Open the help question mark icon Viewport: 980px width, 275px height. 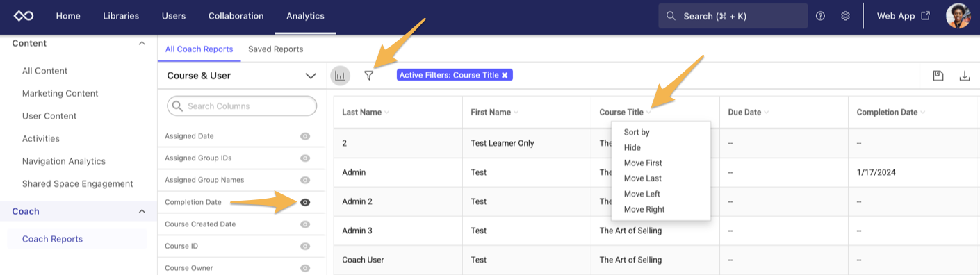tap(820, 16)
